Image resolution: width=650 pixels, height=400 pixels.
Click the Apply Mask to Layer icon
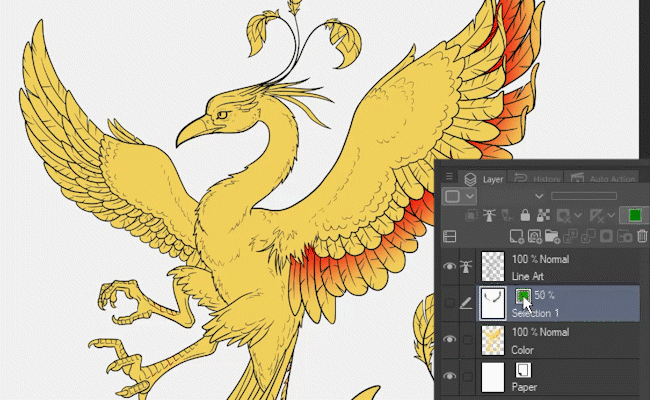tap(624, 236)
